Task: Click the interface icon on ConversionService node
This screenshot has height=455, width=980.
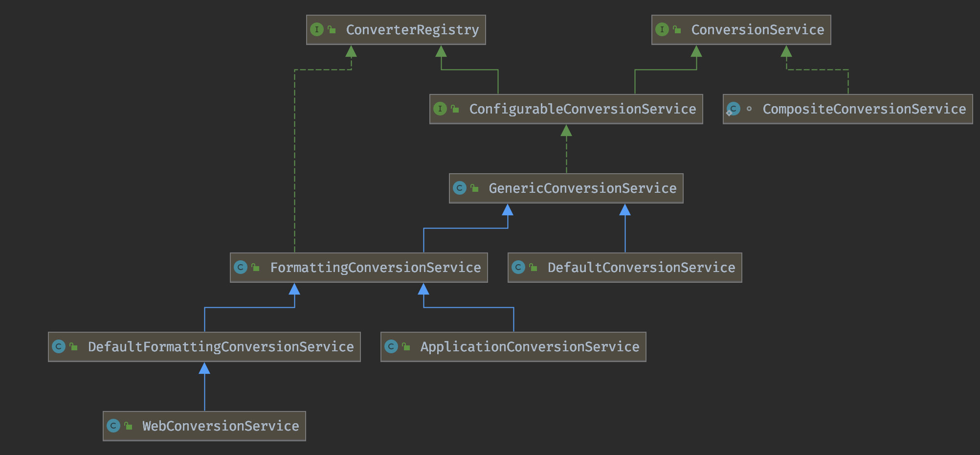Action: pyautogui.click(x=662, y=29)
